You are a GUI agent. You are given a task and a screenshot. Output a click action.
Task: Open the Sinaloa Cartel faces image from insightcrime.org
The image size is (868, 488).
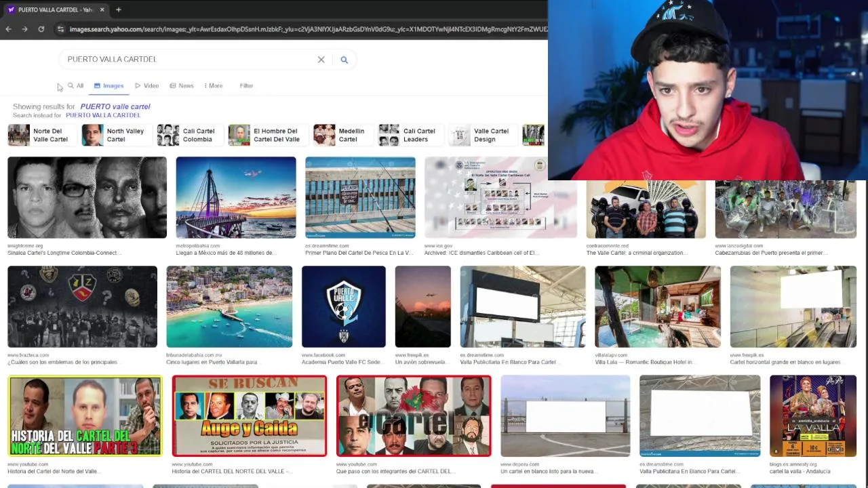87,197
